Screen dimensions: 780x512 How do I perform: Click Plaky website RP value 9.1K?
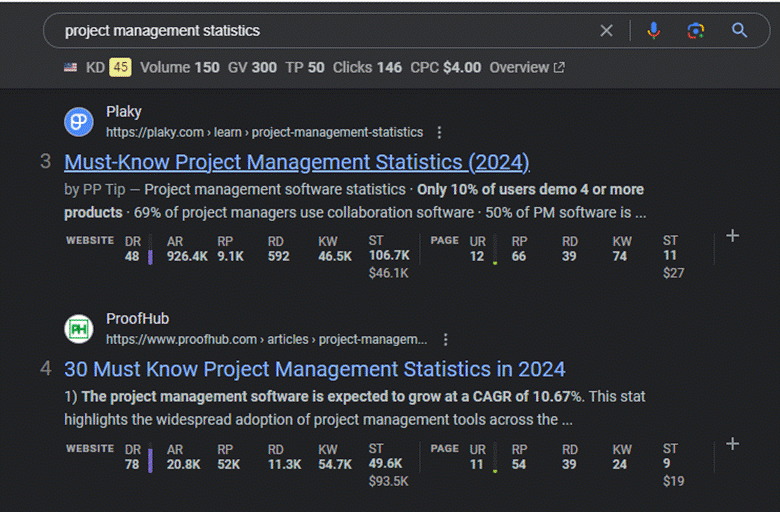230,256
